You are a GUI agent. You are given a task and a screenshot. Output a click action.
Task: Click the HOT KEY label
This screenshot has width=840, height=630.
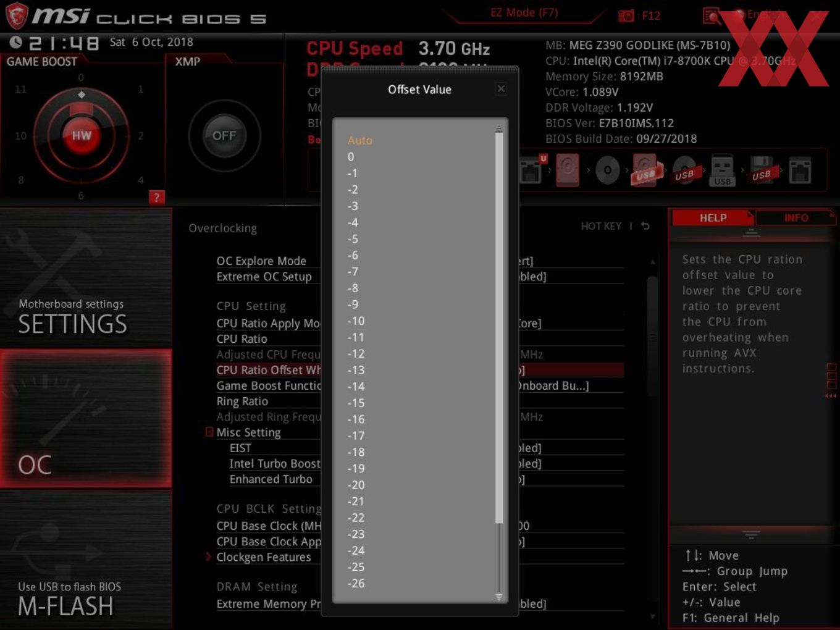(x=601, y=226)
